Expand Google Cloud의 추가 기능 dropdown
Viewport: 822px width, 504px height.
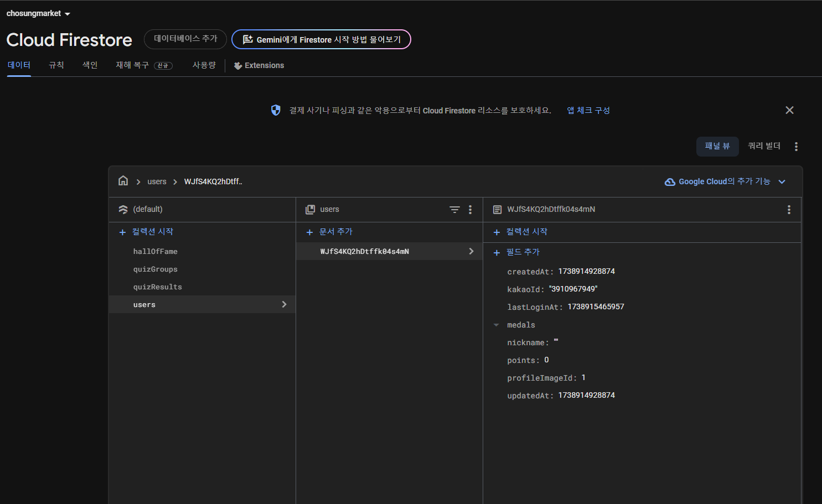(x=725, y=181)
